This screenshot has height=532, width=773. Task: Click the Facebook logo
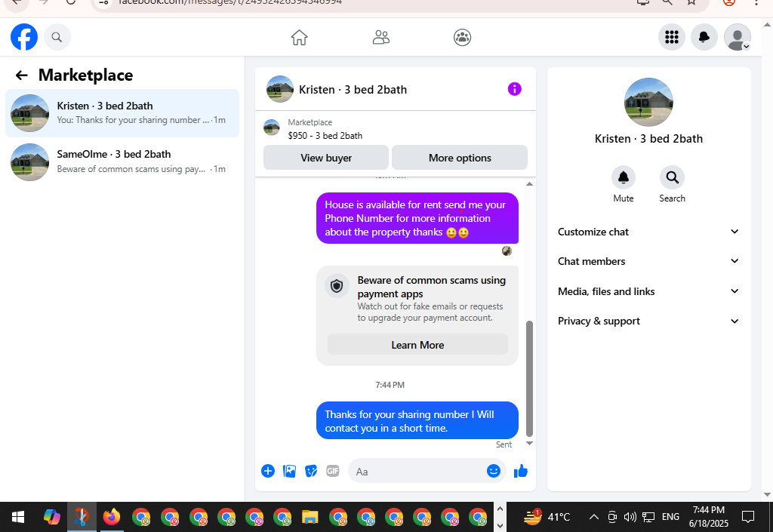tap(24, 37)
